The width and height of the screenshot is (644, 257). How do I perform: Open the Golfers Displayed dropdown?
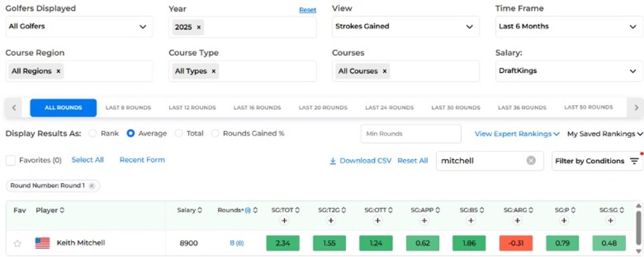click(79, 27)
